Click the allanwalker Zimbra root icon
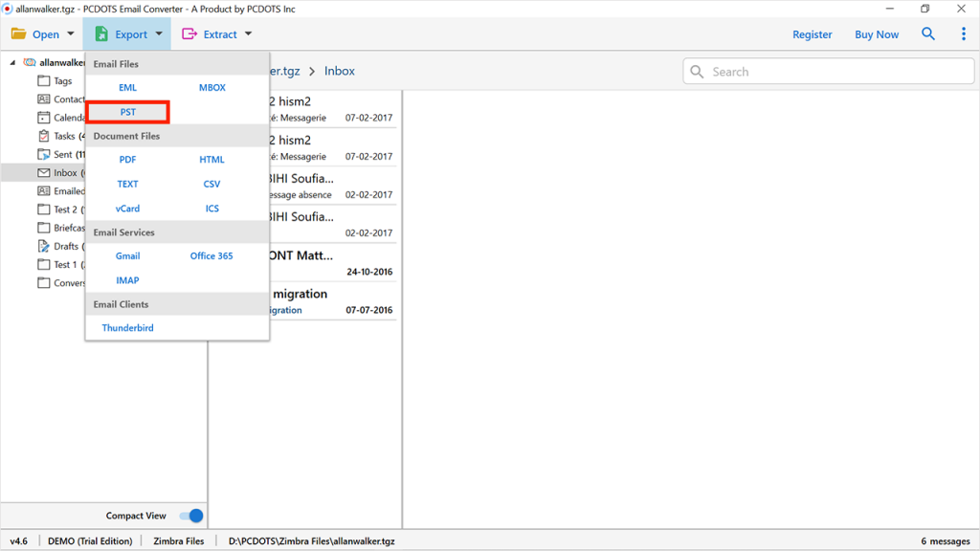 tap(30, 62)
